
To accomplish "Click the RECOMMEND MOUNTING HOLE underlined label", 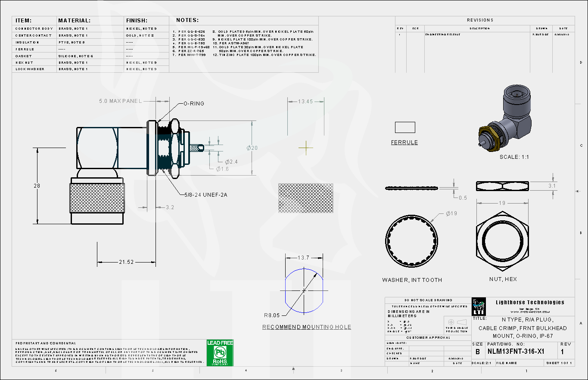I will 307,327.
